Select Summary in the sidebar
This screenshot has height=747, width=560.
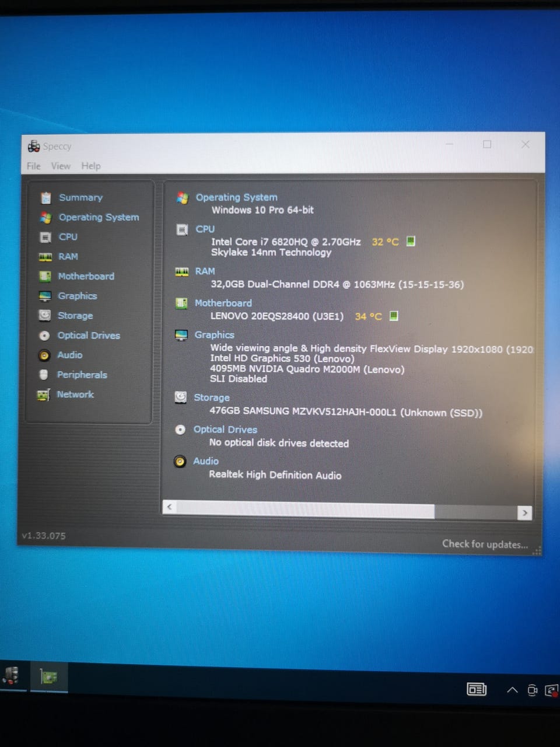[x=80, y=197]
